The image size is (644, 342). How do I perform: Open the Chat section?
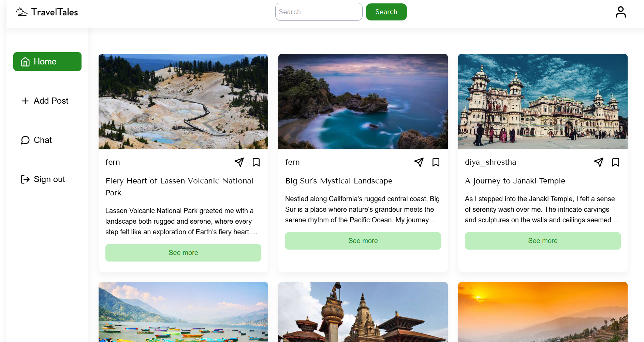coord(36,140)
